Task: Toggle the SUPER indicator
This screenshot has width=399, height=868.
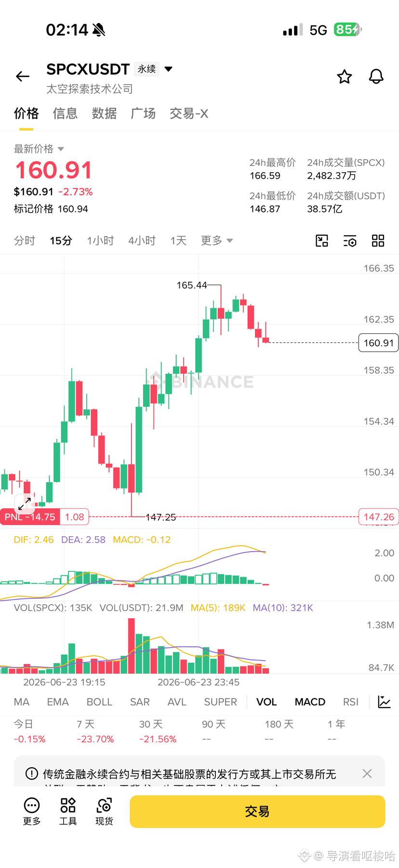Action: point(221,702)
